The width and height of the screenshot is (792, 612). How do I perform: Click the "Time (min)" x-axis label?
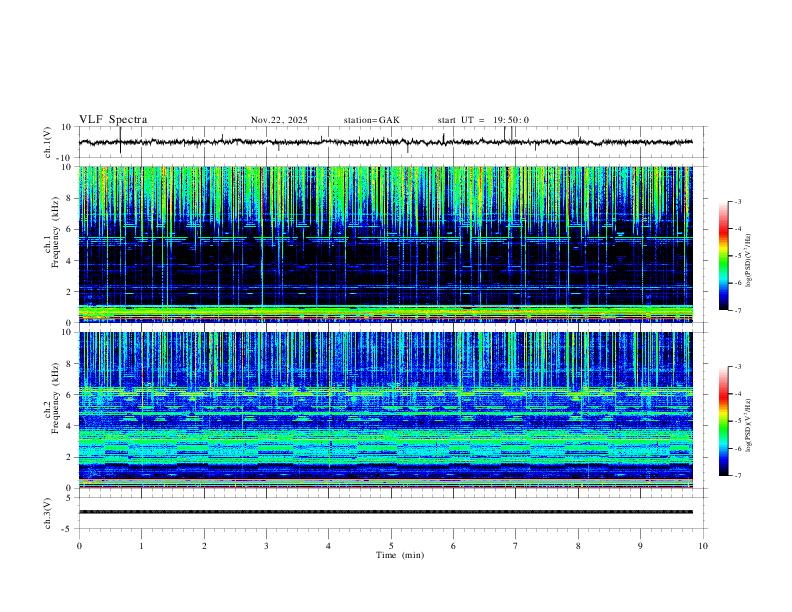(400, 555)
